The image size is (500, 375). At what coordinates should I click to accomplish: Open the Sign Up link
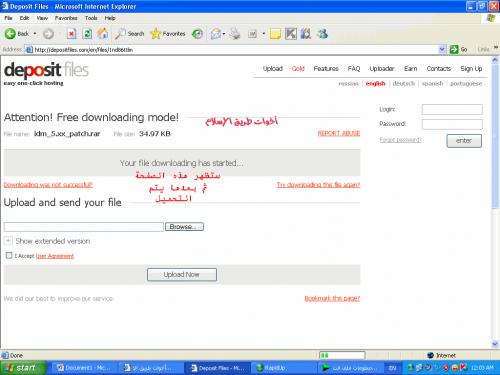coord(471,69)
